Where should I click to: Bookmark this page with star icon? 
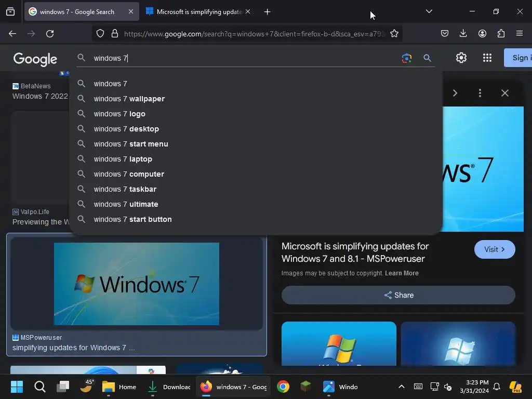(394, 34)
